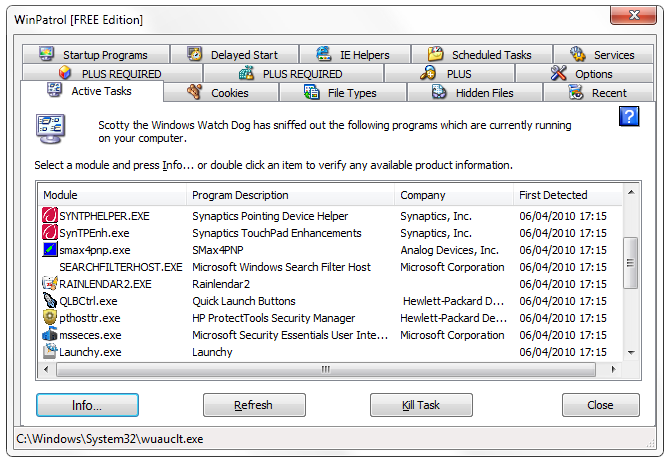Switch to the Startup Programs tab
This screenshot has height=461, width=670.
96,55
